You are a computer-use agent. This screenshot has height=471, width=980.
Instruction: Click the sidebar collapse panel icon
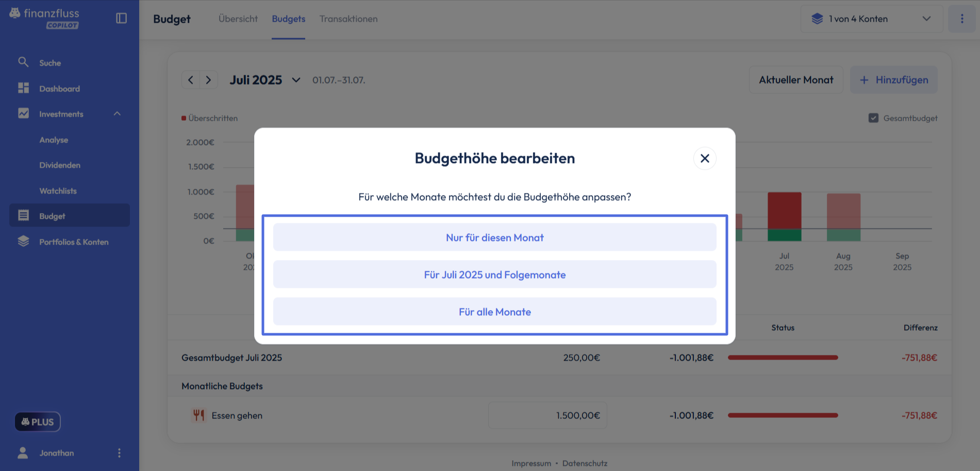point(121,18)
